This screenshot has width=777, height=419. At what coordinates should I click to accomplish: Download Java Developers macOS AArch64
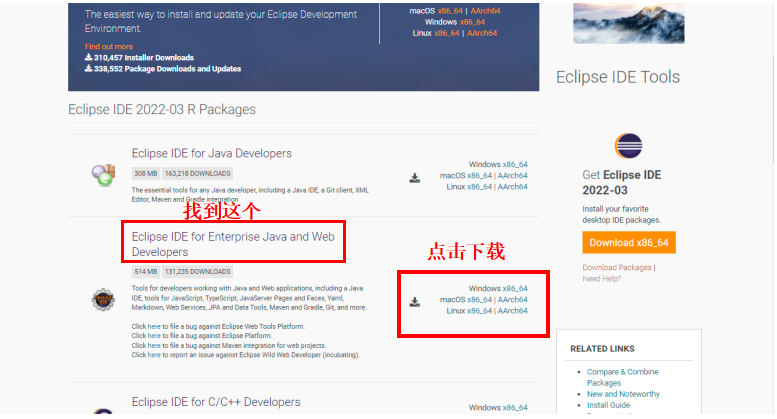tap(512, 176)
